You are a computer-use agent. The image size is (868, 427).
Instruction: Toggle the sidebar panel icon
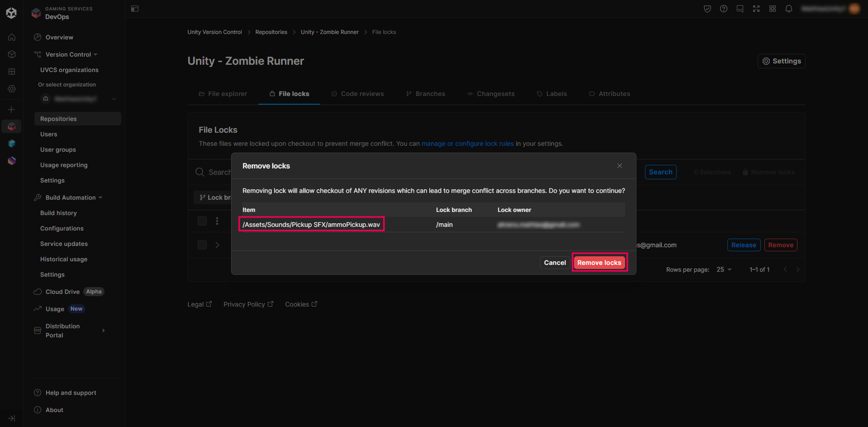(x=135, y=9)
